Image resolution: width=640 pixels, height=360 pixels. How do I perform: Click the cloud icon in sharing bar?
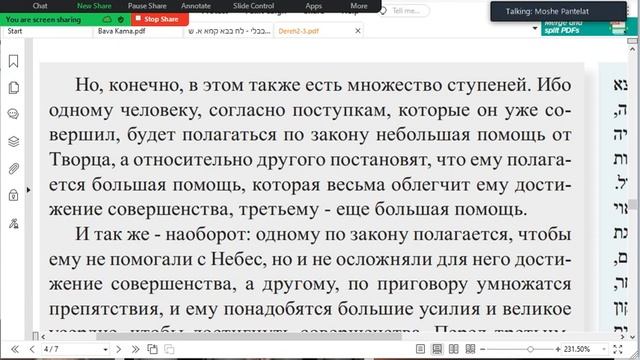[x=107, y=19]
